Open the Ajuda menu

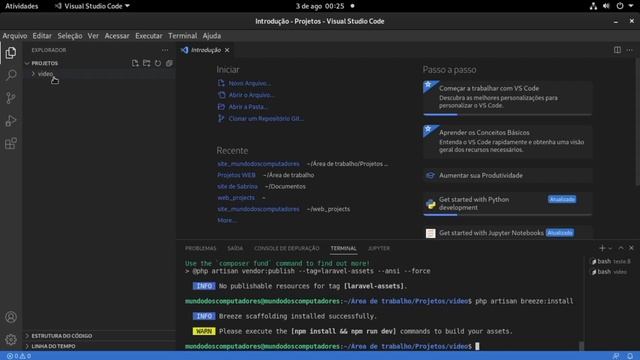click(211, 36)
